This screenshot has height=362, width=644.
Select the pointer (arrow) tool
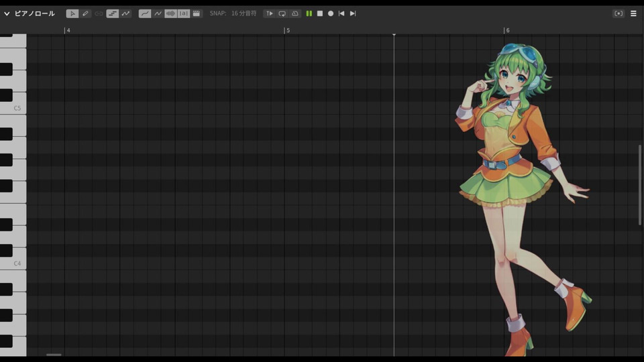(72, 13)
